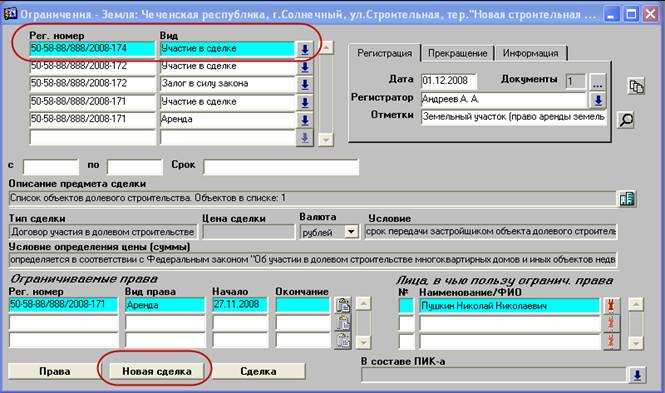This screenshot has width=665, height=393.
Task: Select Аренда in the Вид list
Action: tap(227, 120)
